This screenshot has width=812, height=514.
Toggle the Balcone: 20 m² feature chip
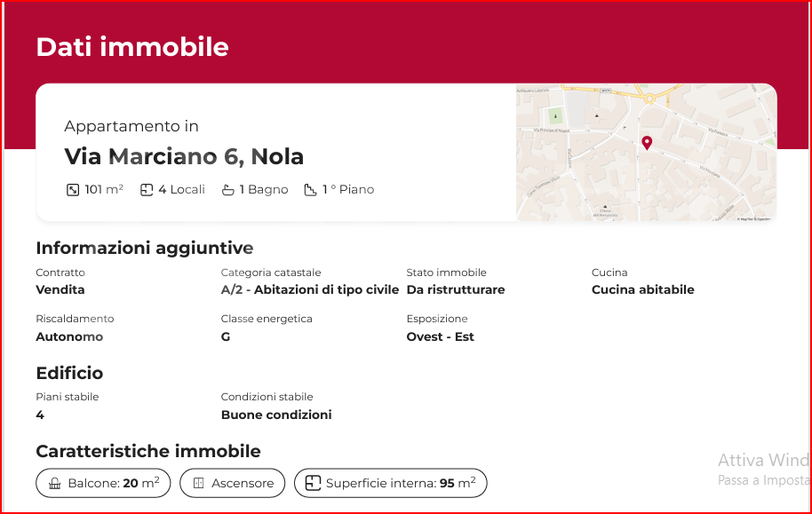pos(103,482)
